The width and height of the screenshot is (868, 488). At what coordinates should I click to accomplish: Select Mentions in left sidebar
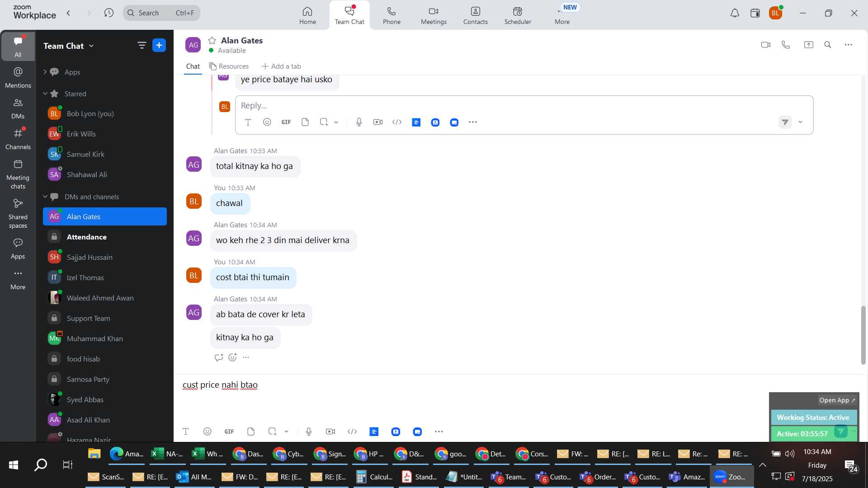pos(18,77)
